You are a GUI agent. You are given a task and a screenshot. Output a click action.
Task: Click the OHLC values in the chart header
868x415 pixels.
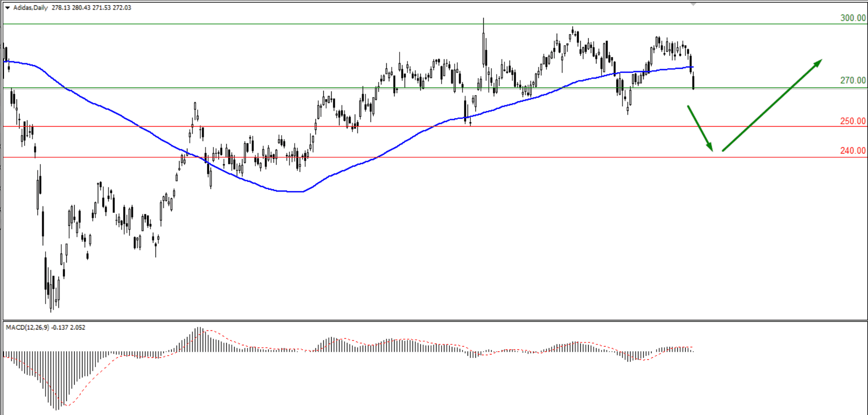(91, 8)
